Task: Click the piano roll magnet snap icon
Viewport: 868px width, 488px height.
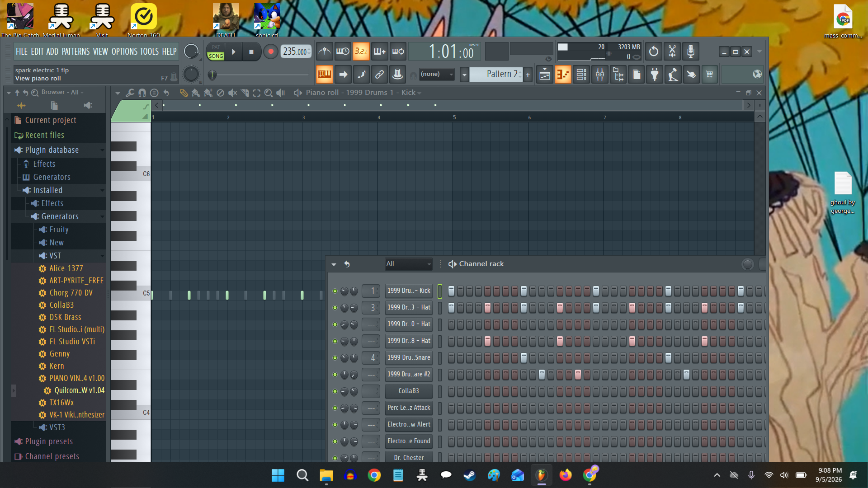Action: [142, 93]
